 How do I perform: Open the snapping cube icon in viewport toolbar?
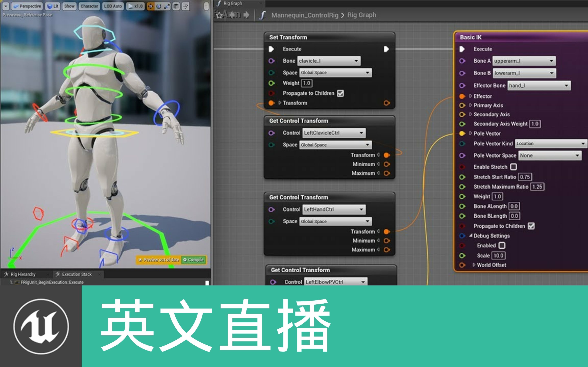[176, 6]
